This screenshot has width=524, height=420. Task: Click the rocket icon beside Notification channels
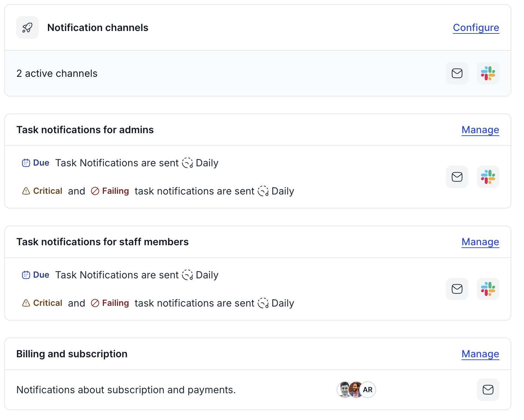(27, 27)
